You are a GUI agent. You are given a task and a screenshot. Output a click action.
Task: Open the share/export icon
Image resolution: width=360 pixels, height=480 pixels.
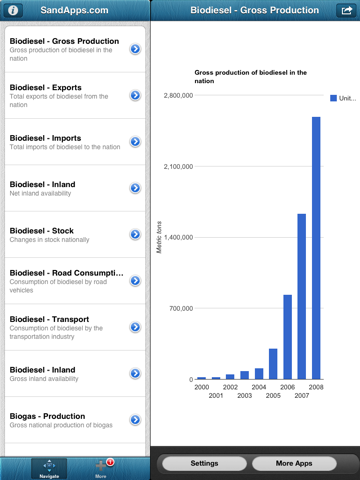tap(346, 10)
